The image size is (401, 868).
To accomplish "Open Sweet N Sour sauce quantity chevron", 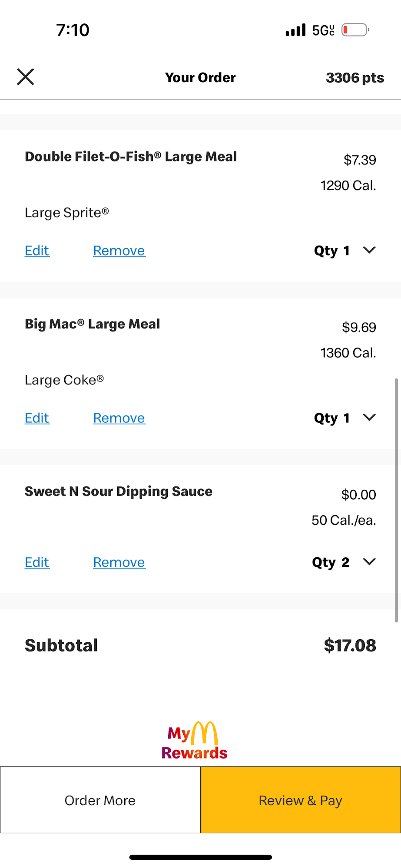I will pyautogui.click(x=369, y=562).
